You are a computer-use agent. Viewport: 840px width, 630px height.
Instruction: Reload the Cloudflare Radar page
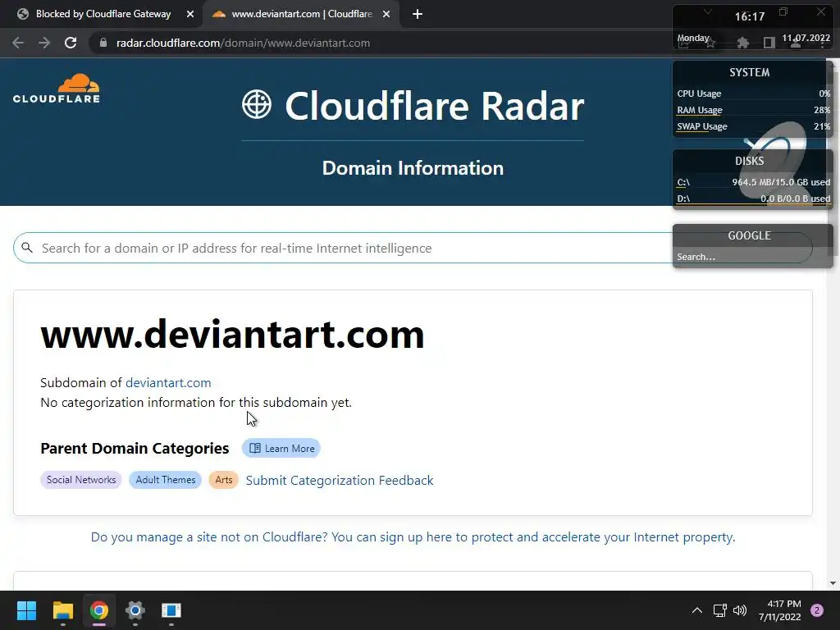71,43
